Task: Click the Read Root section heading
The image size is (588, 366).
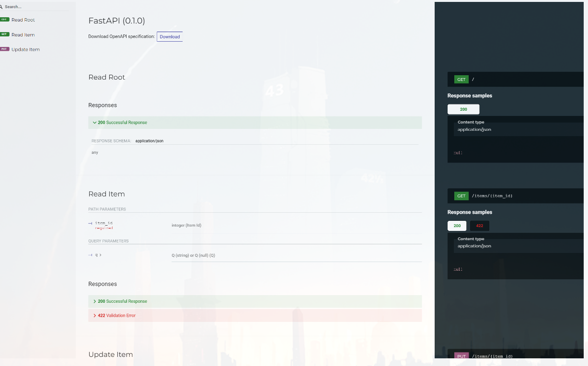Action: [x=107, y=77]
